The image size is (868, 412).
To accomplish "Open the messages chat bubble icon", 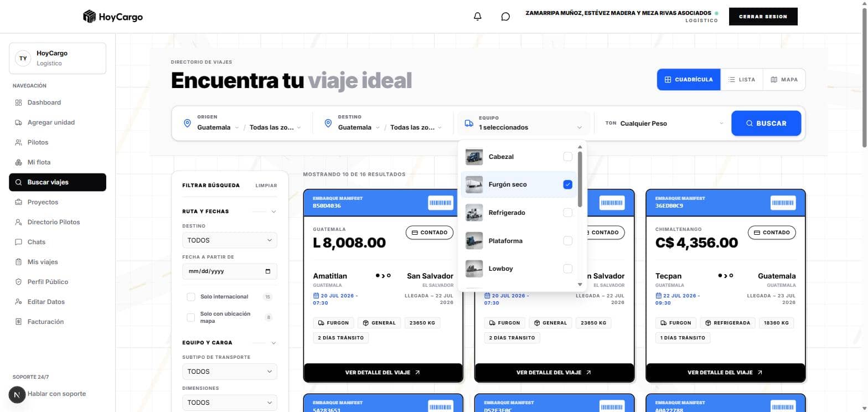I will tap(505, 17).
